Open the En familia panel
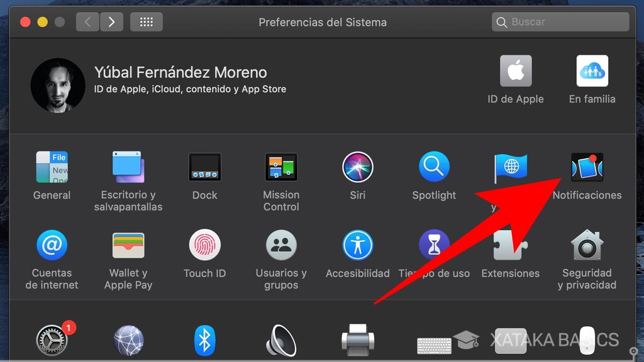Viewport: 644px width, 362px height. coord(592,70)
